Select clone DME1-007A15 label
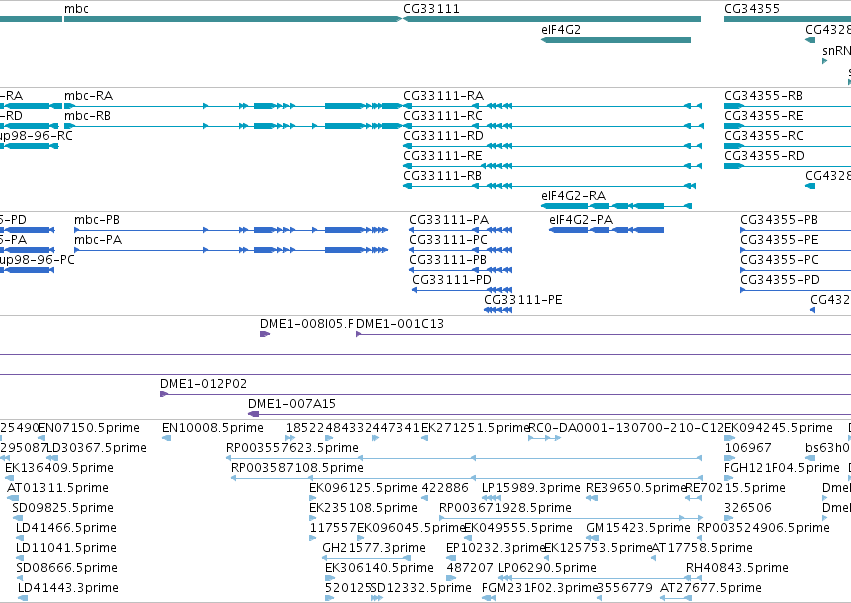This screenshot has height=603, width=851. [292, 404]
